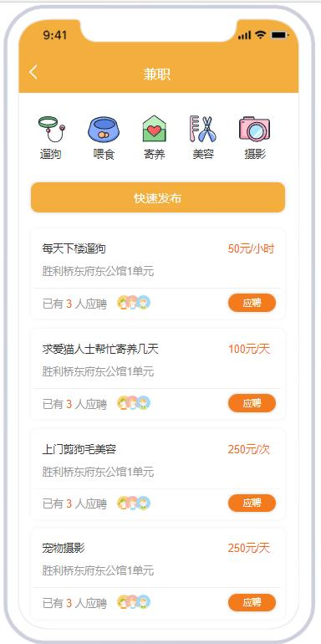View applicant avatars for 上门剪狗毛美容
Screen dimensions: 321x644
(x=134, y=503)
